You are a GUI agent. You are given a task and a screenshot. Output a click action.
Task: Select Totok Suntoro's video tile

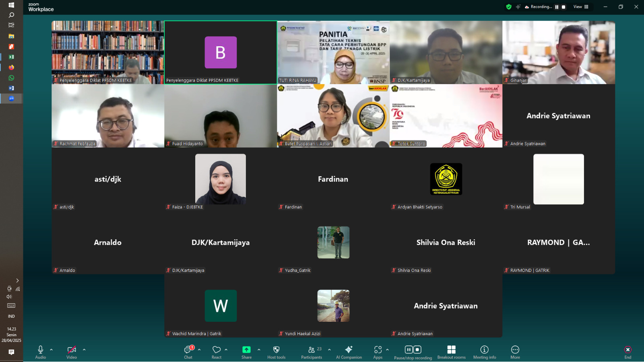click(x=446, y=116)
